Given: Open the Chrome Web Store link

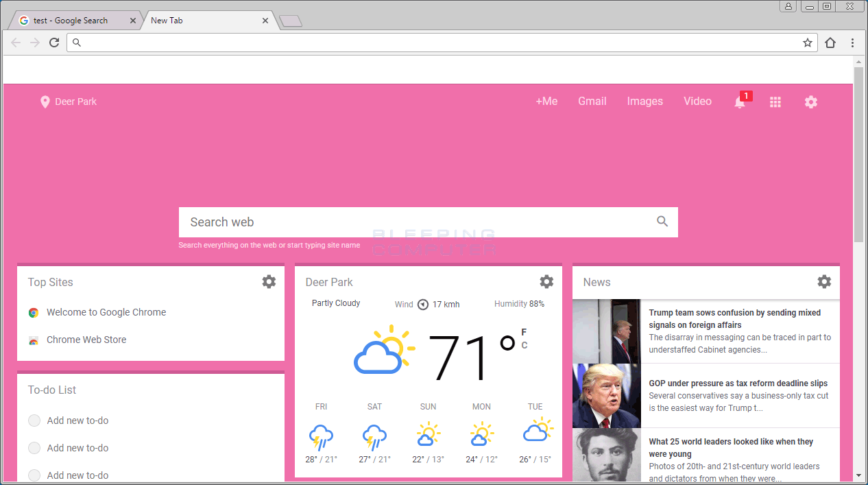Looking at the screenshot, I should pyautogui.click(x=86, y=340).
